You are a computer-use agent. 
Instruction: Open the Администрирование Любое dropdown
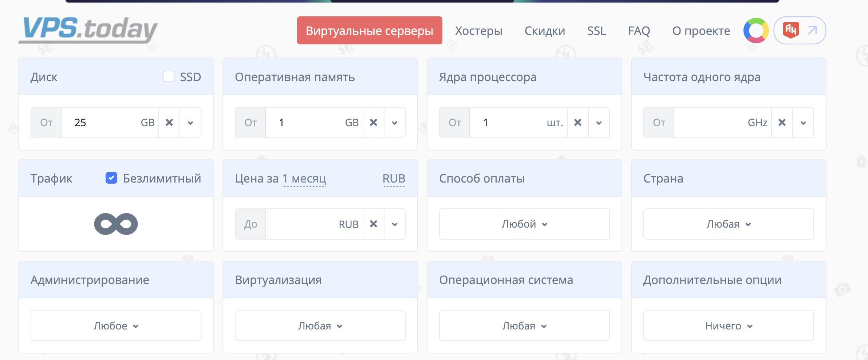pos(116,325)
